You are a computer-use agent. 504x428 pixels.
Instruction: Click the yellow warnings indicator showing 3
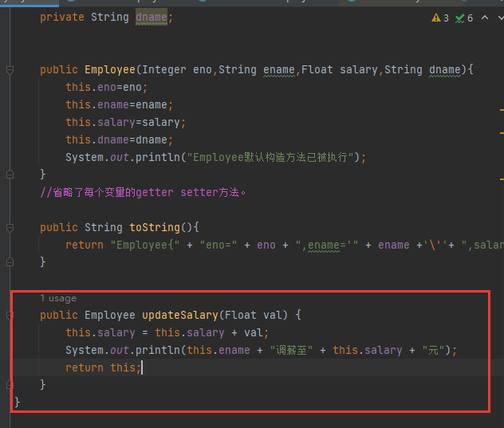(440, 18)
